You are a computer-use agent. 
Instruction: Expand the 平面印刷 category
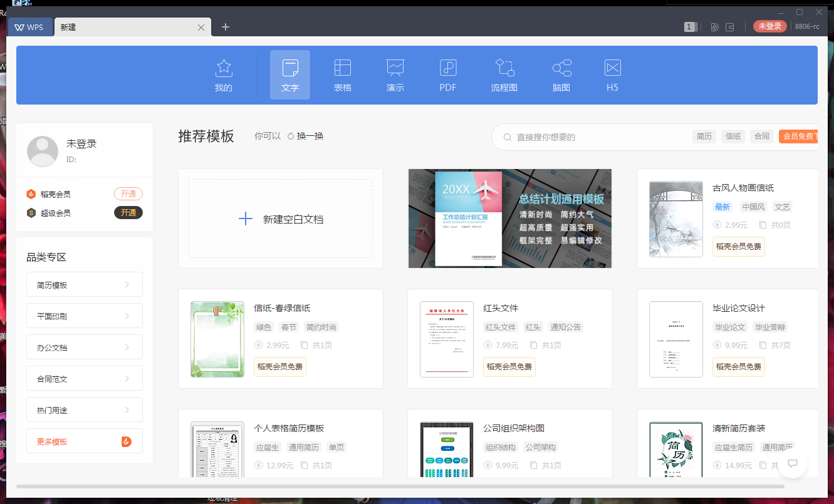pyautogui.click(x=85, y=316)
